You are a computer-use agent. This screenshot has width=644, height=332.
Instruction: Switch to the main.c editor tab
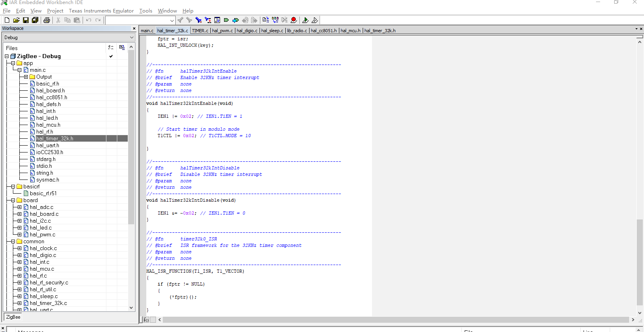[147, 31]
